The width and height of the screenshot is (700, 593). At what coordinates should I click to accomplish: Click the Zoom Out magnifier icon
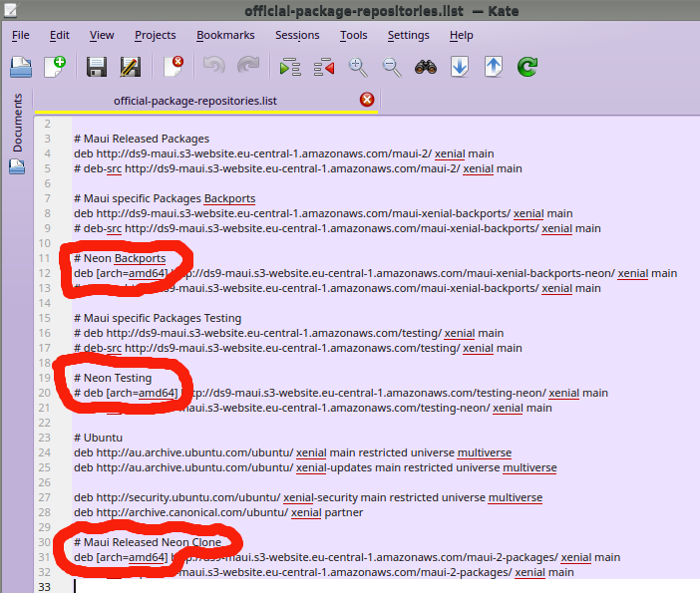(392, 67)
